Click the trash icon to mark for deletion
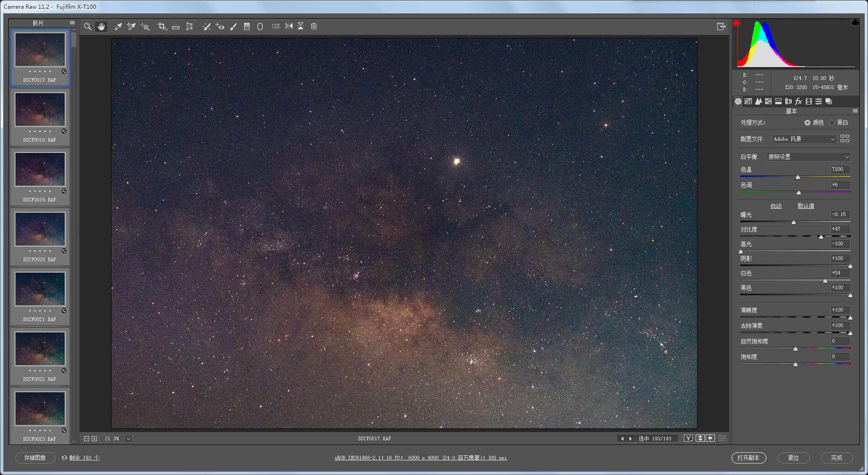Viewport: 868px width, 475px height. pyautogui.click(x=314, y=26)
